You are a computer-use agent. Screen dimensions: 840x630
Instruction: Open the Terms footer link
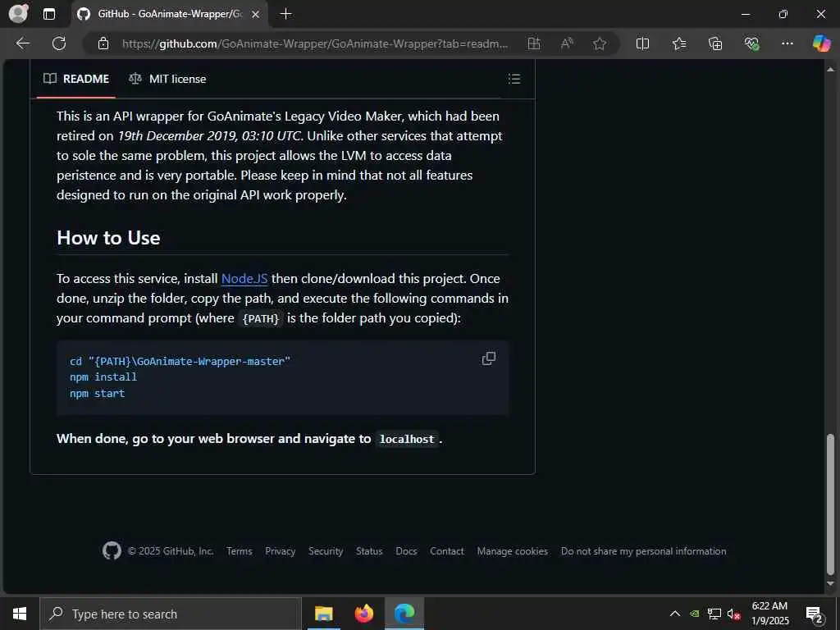239,551
